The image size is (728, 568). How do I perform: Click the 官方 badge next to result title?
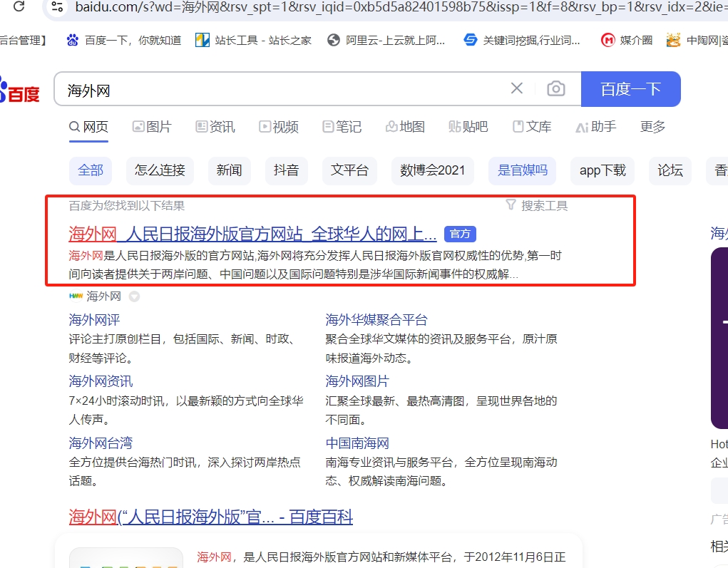coord(460,234)
